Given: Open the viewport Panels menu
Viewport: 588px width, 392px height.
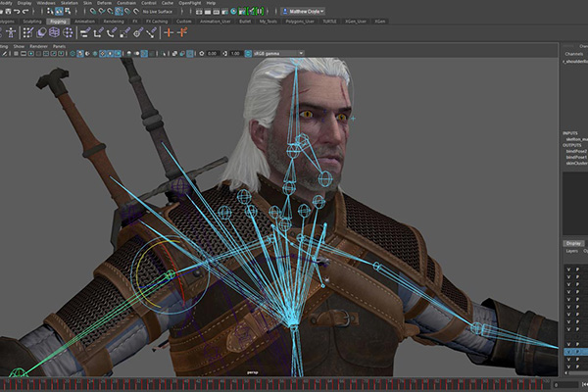Looking at the screenshot, I should tap(59, 46).
